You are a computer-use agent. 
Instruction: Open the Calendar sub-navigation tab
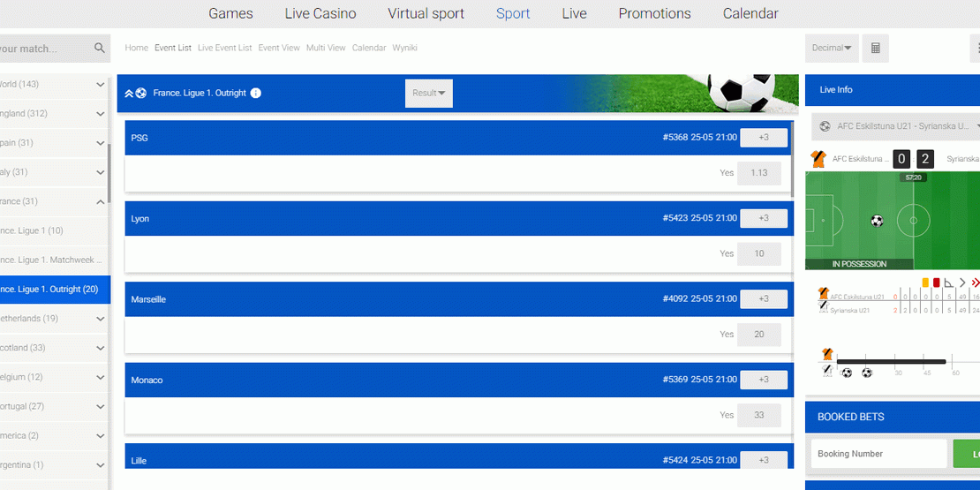[369, 48]
